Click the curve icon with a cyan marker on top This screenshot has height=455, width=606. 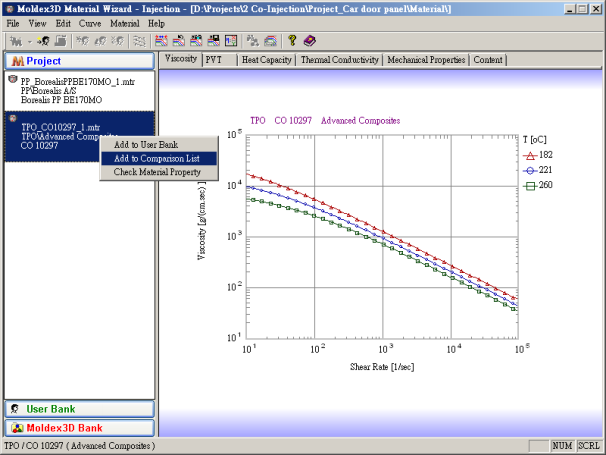[196, 41]
